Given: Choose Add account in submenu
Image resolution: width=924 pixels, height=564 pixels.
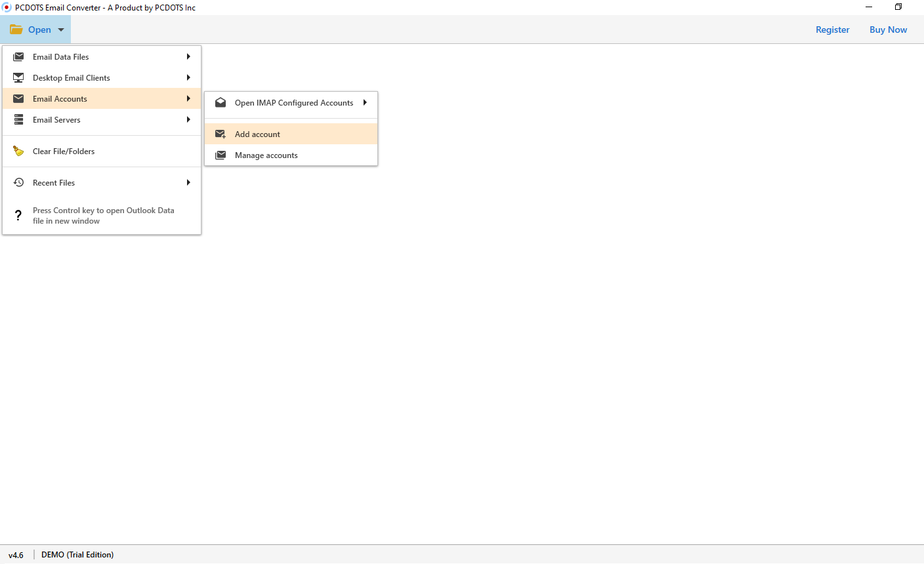Looking at the screenshot, I should (x=291, y=134).
